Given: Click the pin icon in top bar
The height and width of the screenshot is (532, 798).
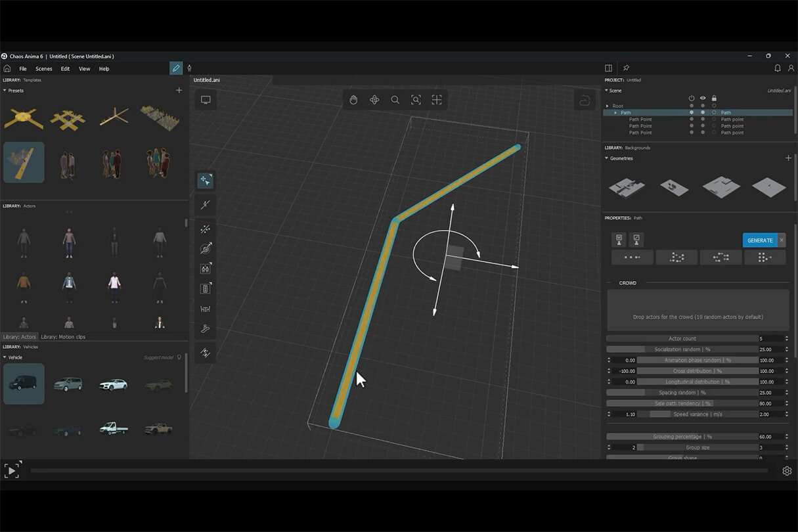Looking at the screenshot, I should tap(626, 68).
